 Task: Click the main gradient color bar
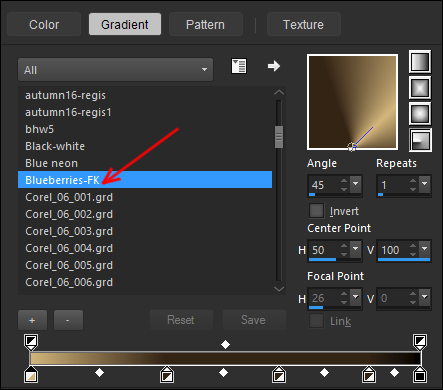[x=225, y=358]
